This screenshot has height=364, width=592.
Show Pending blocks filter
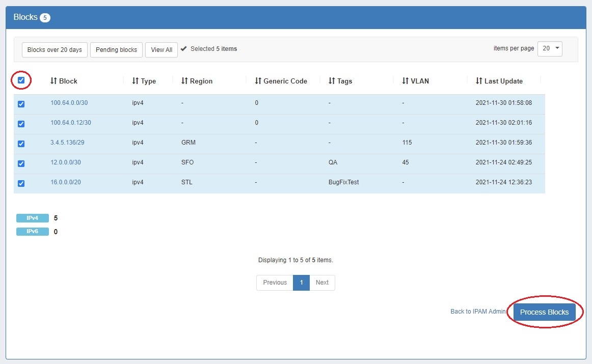(x=116, y=50)
